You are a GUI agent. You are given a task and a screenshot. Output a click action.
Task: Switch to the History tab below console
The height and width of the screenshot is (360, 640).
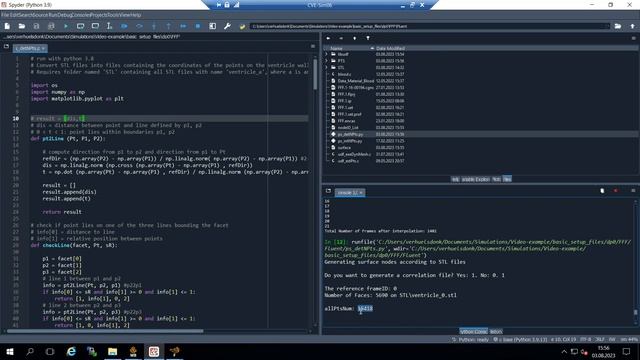point(496,331)
